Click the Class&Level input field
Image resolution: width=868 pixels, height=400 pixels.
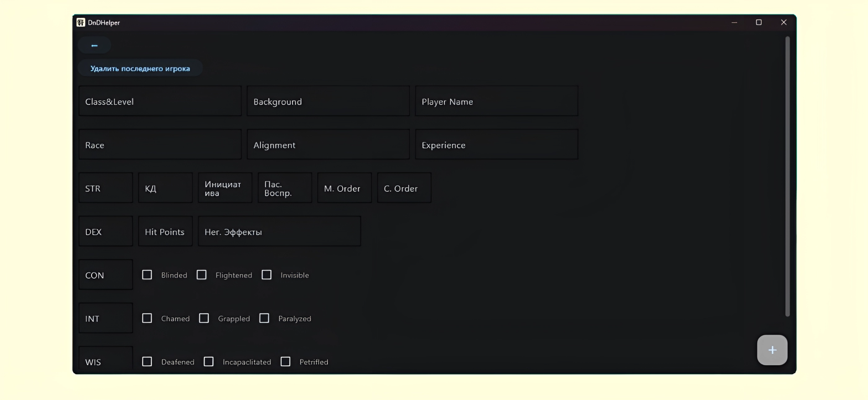pyautogui.click(x=160, y=101)
